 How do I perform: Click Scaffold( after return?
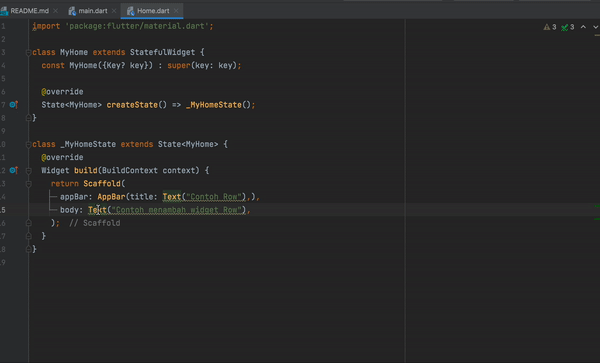(x=104, y=184)
